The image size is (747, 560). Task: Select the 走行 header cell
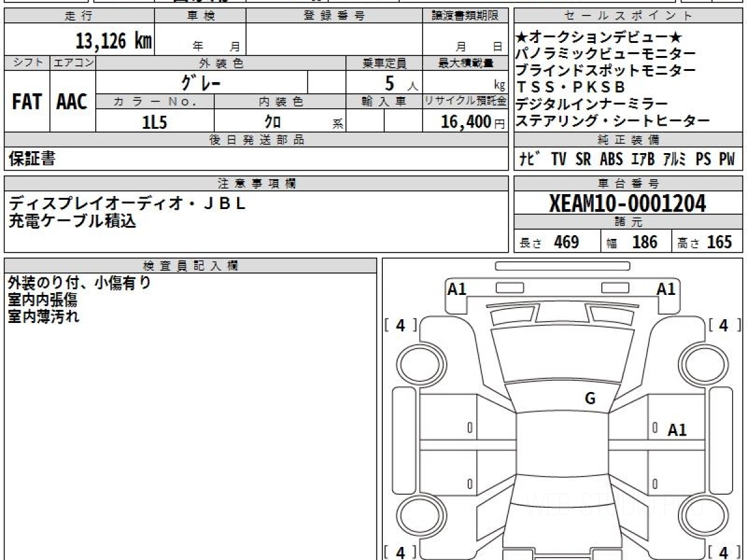[79, 16]
